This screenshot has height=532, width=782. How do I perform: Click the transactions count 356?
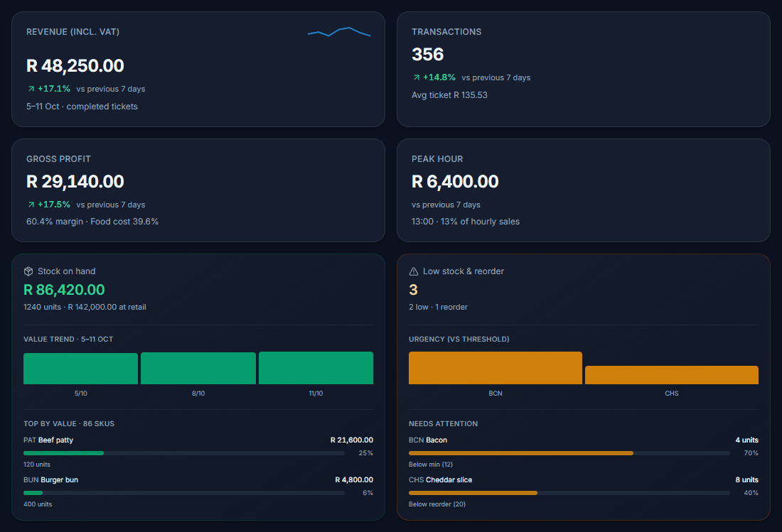pyautogui.click(x=427, y=54)
